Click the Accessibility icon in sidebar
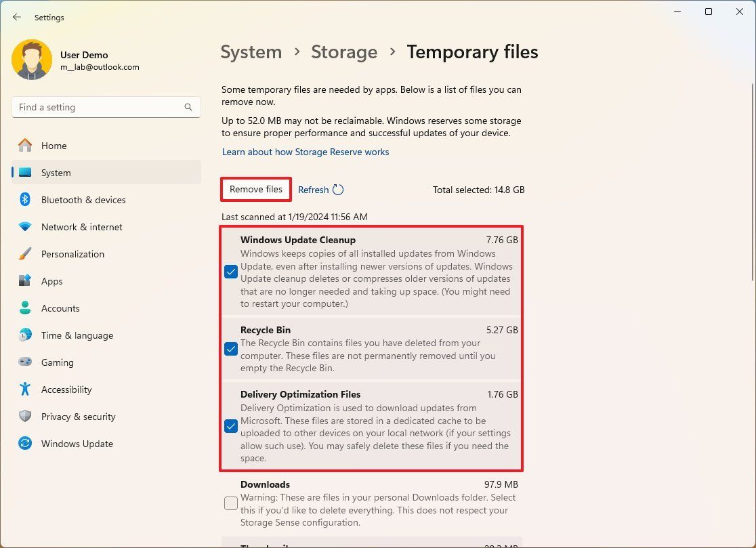 point(25,389)
